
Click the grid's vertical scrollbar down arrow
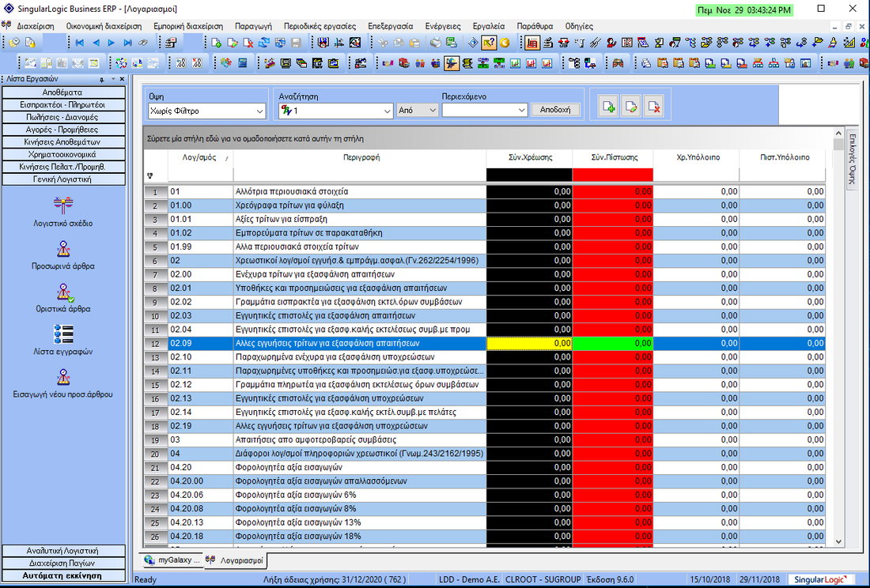pyautogui.click(x=838, y=541)
